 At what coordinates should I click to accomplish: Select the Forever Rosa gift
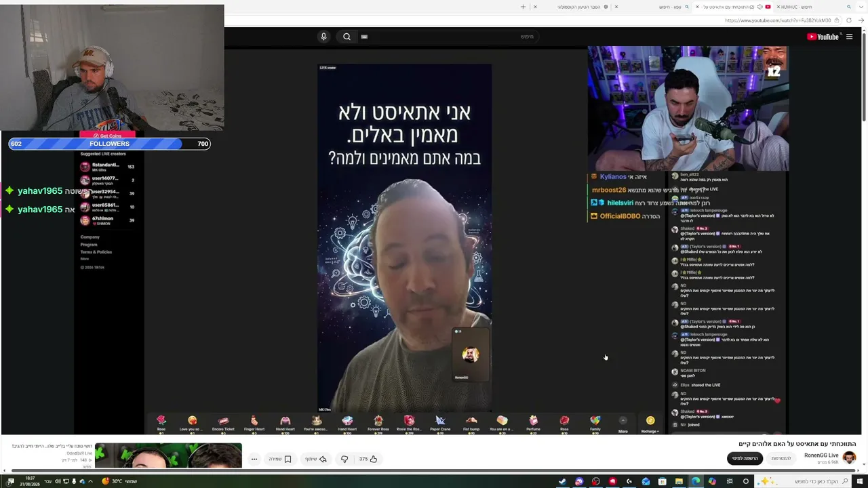[x=378, y=424]
